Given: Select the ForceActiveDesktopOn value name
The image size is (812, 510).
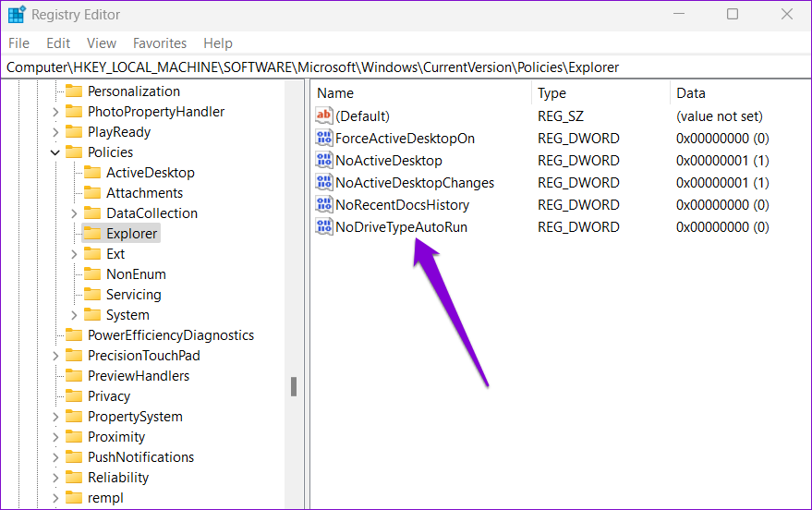Looking at the screenshot, I should [405, 139].
